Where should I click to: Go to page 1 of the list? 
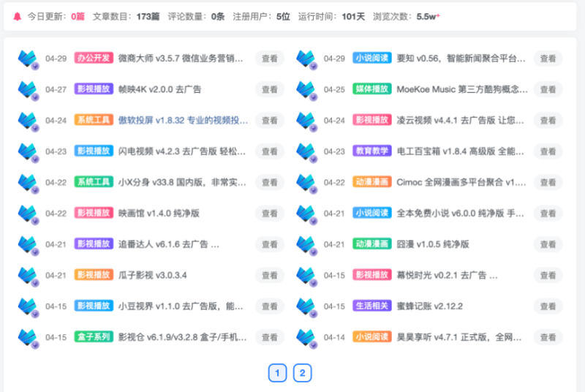pos(277,372)
